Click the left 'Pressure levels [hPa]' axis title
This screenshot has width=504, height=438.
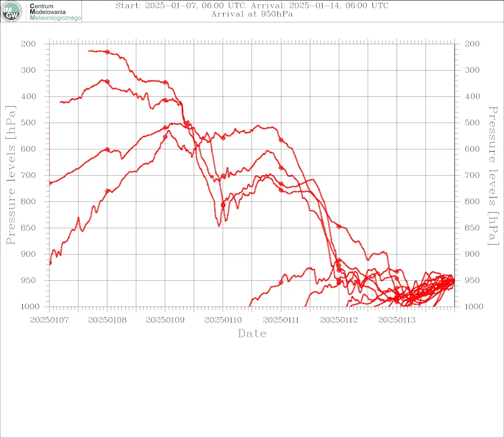(x=11, y=175)
